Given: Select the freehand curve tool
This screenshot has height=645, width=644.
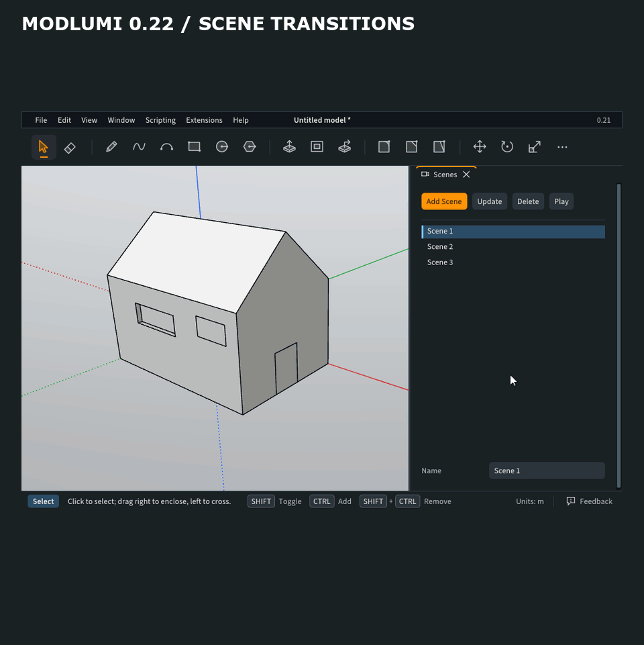Looking at the screenshot, I should [139, 147].
